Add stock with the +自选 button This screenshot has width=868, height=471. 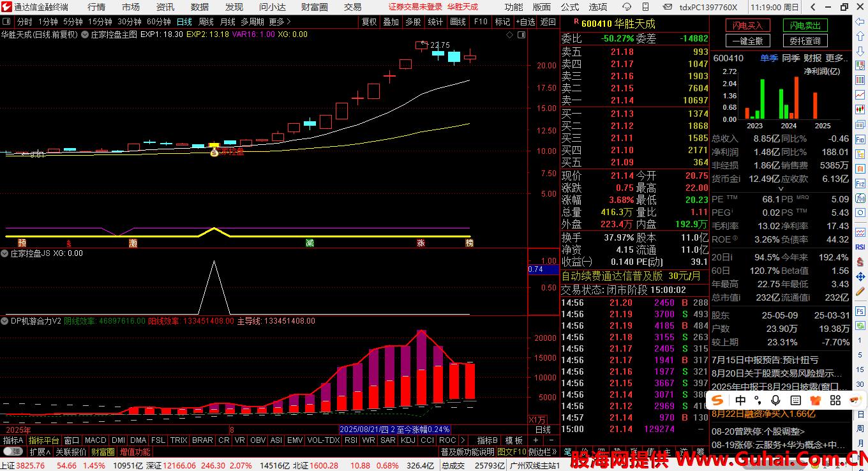(x=526, y=22)
